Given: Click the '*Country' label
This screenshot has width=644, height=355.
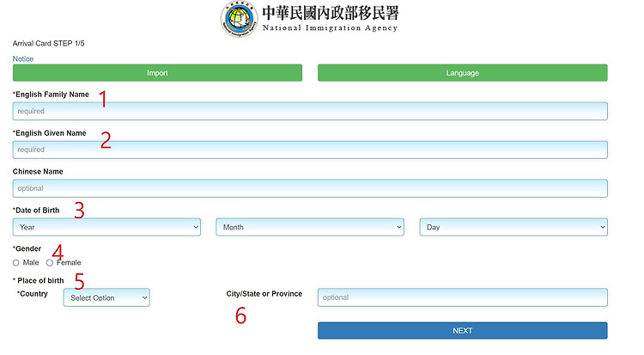Looking at the screenshot, I should coord(33,294).
